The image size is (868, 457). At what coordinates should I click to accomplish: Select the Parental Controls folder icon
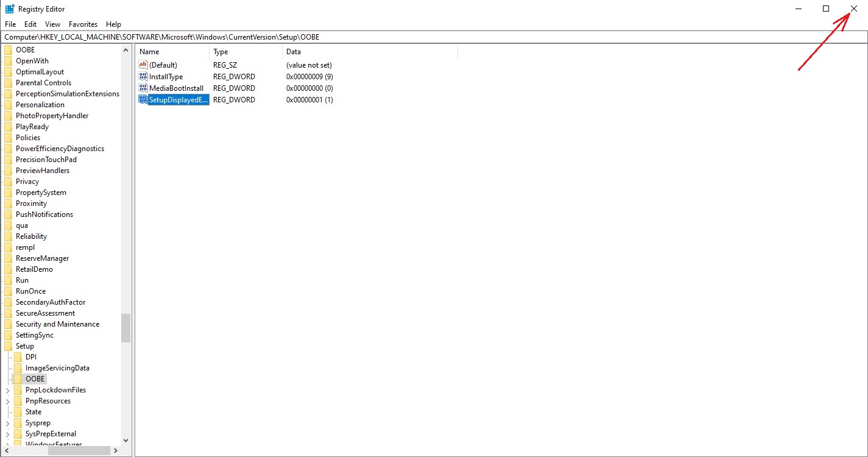tap(8, 83)
